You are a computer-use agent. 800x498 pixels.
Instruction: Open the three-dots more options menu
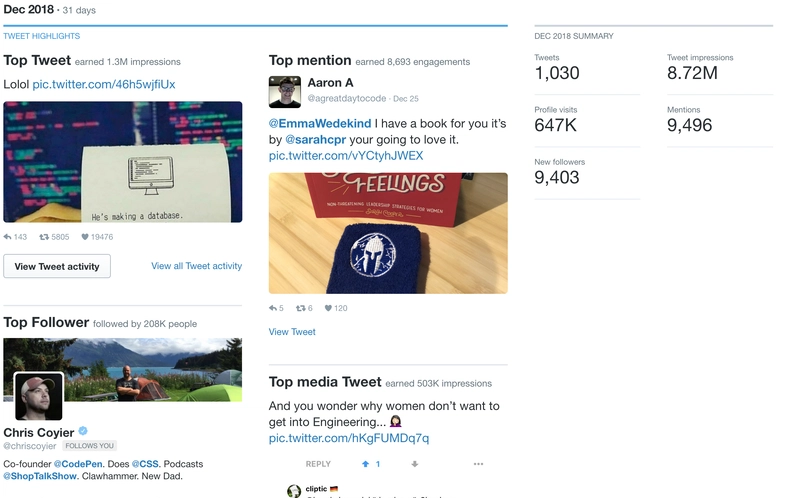[x=478, y=464]
